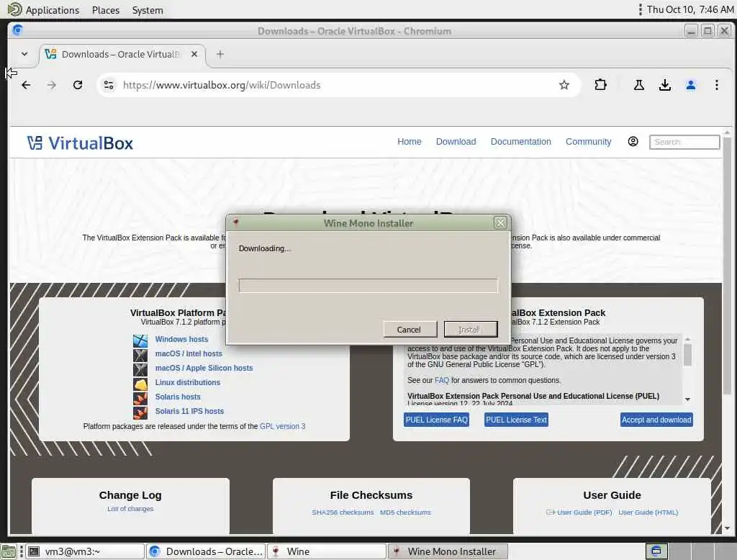Open the Linux distributions link

coord(188,383)
